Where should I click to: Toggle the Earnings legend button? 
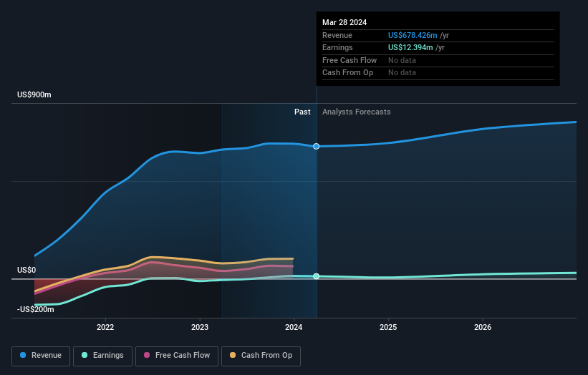[x=102, y=356]
